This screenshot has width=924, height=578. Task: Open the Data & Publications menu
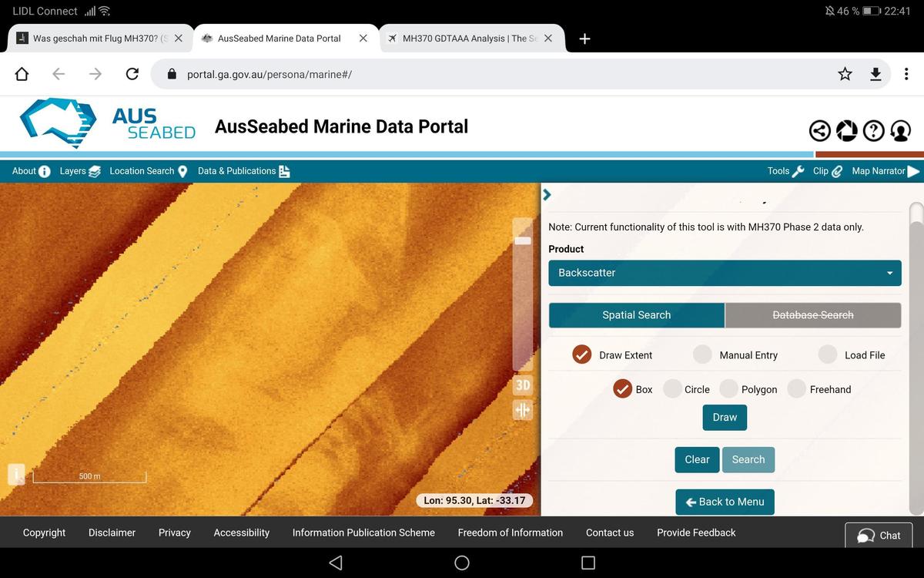[244, 171]
